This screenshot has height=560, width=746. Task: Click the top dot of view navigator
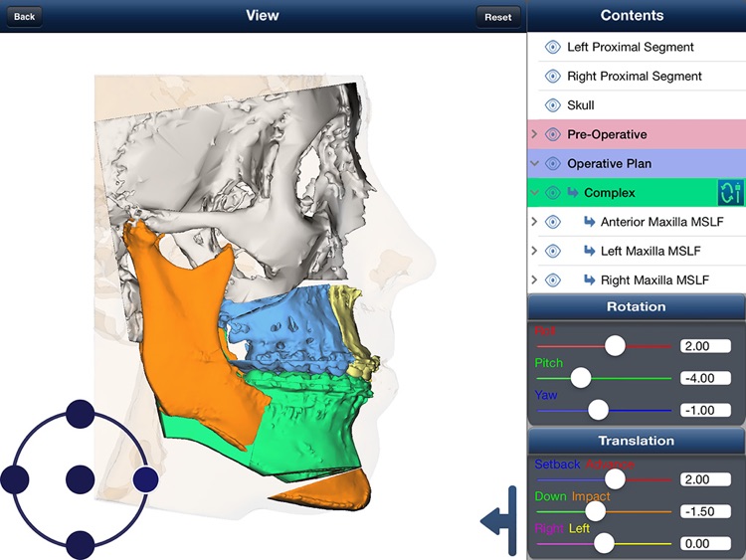coord(80,414)
